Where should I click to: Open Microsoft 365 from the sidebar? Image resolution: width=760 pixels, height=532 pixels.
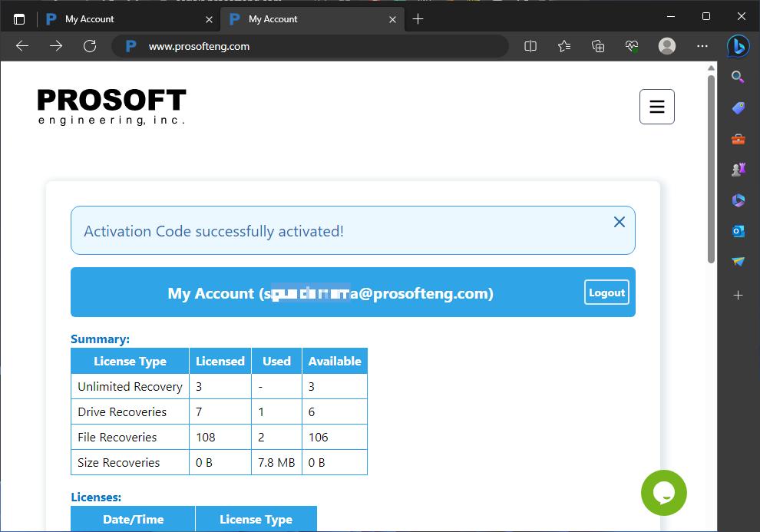[738, 200]
